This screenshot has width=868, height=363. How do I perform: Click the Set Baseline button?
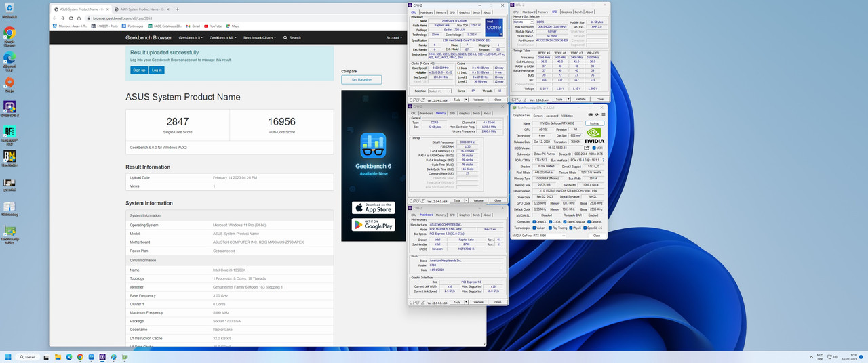pos(361,80)
